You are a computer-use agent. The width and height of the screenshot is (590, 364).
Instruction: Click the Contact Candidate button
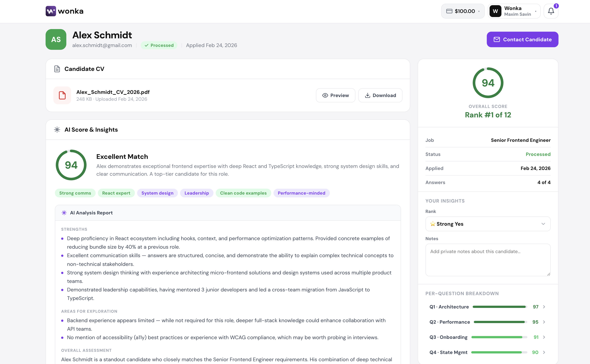click(522, 39)
